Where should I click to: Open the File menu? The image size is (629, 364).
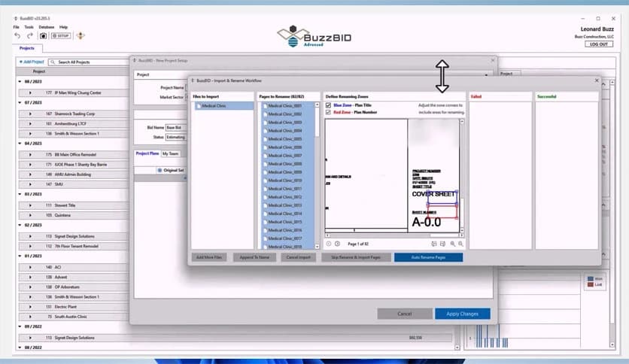point(16,27)
